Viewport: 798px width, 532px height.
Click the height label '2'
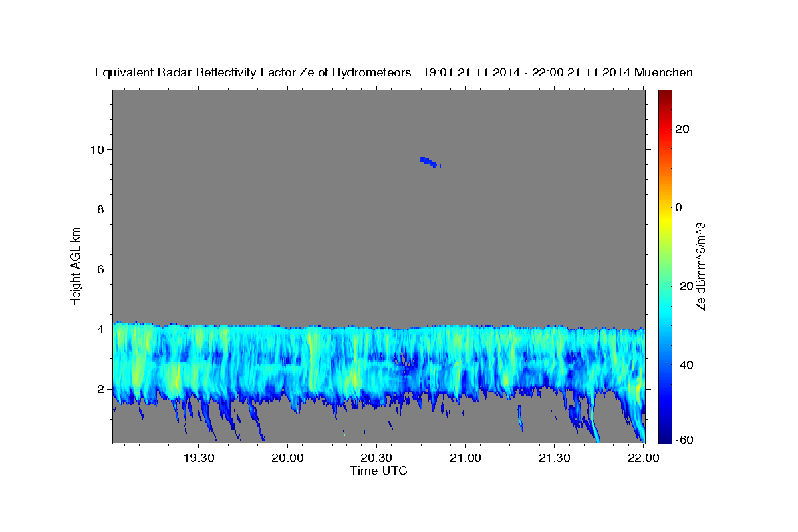click(x=101, y=389)
